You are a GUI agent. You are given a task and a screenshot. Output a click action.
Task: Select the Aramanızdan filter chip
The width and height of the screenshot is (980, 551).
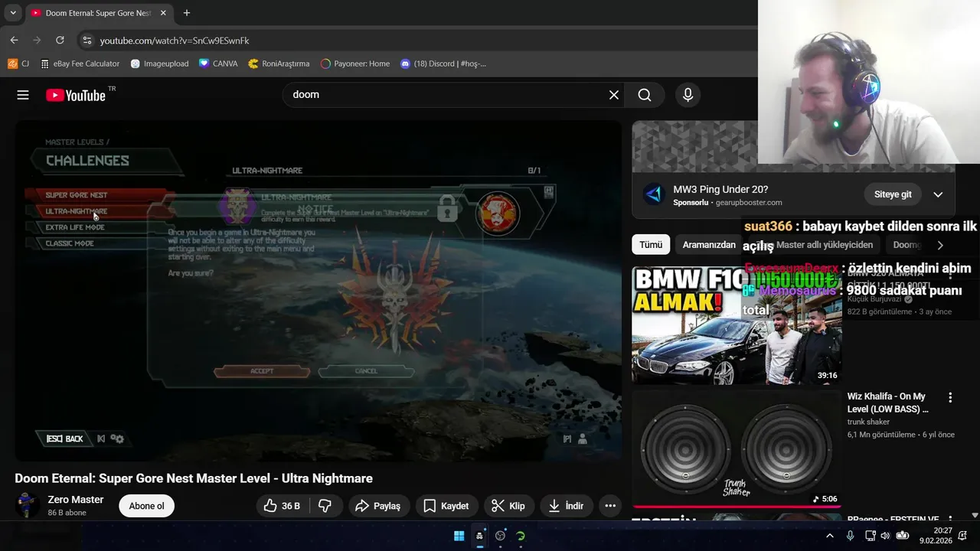[709, 245]
